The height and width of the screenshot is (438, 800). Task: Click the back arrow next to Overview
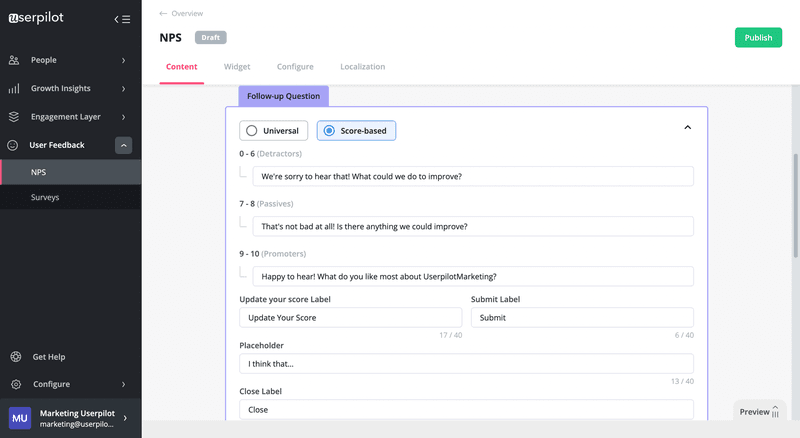[163, 13]
